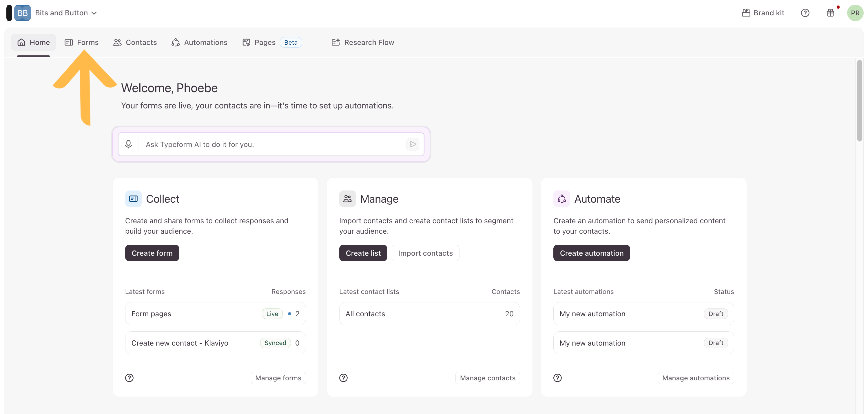Image resolution: width=868 pixels, height=414 pixels.
Task: Open help icon in Collect card footer
Action: [130, 378]
